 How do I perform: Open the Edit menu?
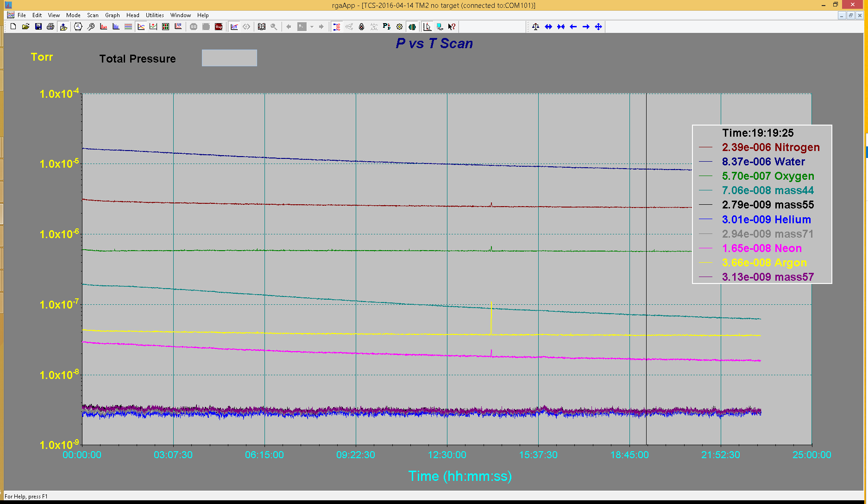coord(37,15)
